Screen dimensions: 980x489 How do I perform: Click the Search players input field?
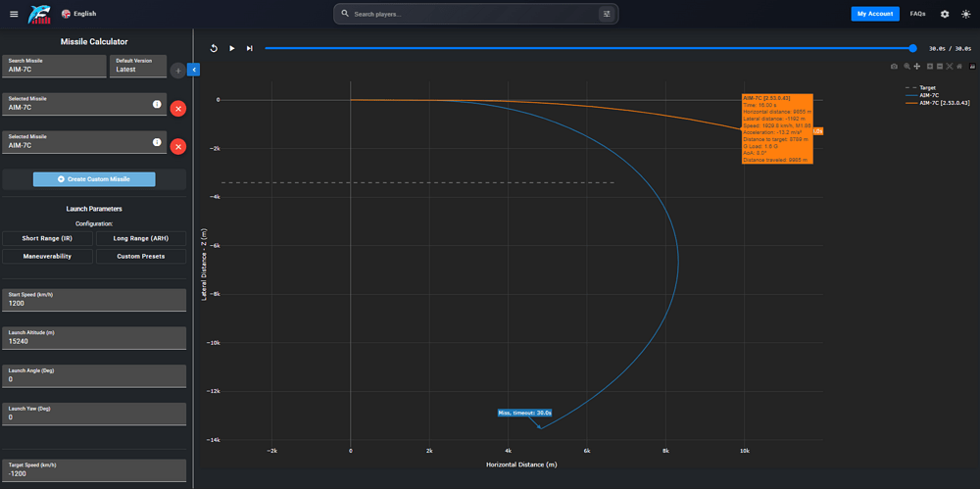pyautogui.click(x=468, y=14)
